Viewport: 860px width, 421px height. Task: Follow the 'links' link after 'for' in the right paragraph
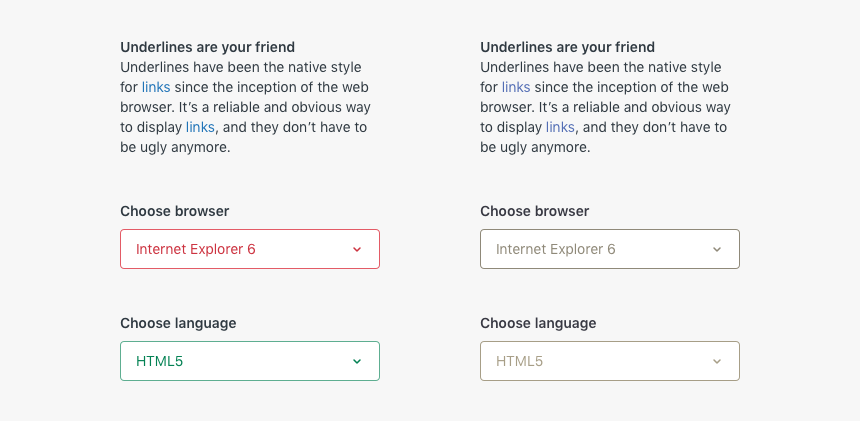[x=516, y=87]
